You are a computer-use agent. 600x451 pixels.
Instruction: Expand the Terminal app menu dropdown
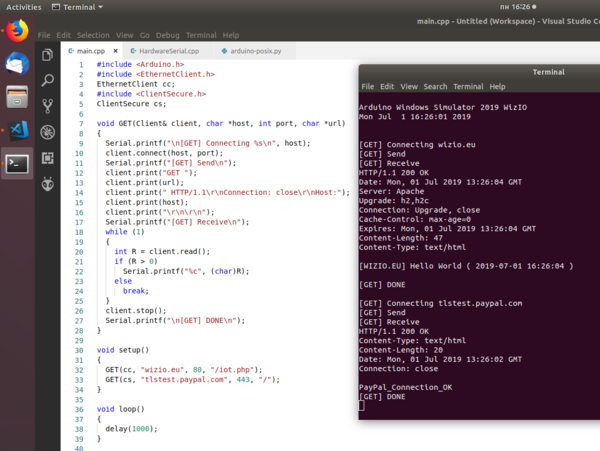pyautogui.click(x=77, y=7)
